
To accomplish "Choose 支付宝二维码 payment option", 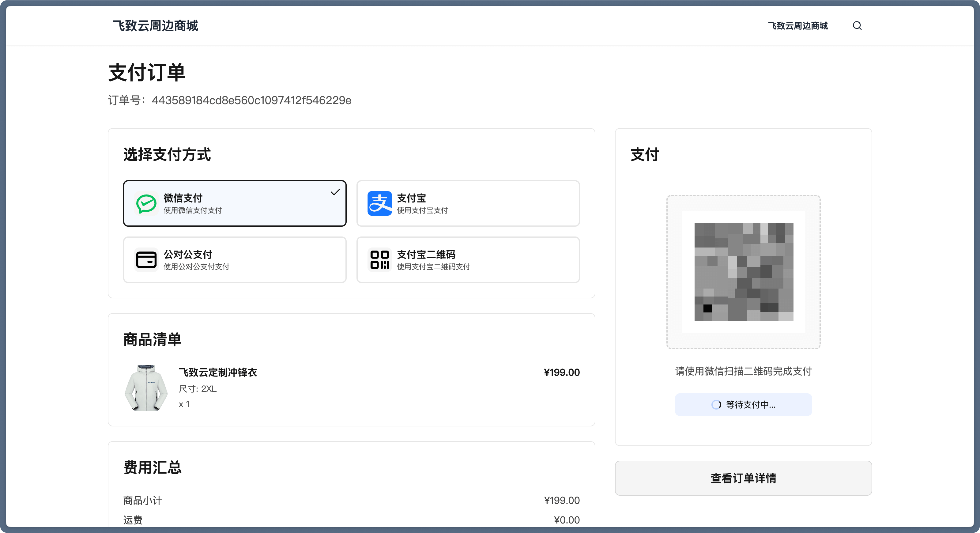I will (x=468, y=260).
